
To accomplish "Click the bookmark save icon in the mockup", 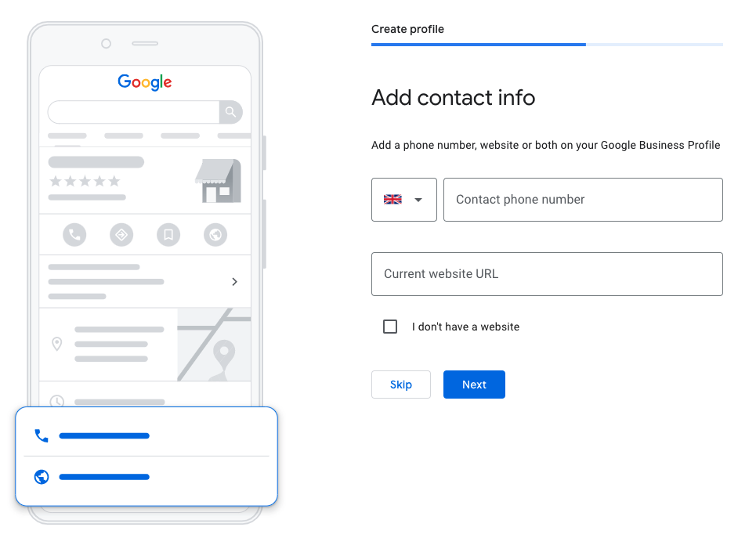I will pyautogui.click(x=168, y=235).
